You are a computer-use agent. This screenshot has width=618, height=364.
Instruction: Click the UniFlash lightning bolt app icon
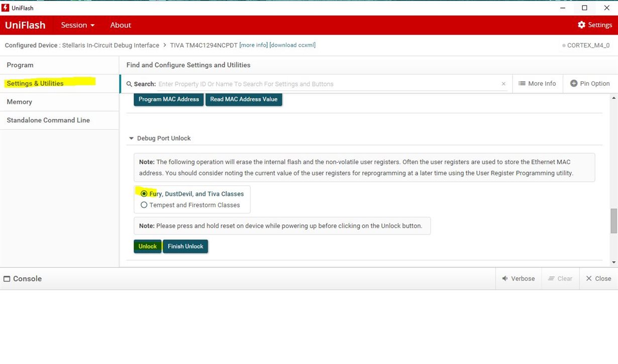tap(6, 8)
